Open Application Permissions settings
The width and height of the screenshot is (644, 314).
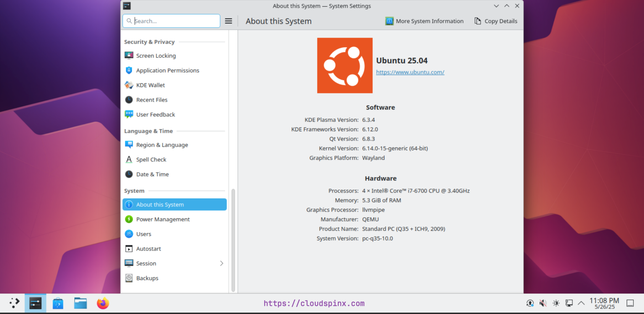(168, 70)
